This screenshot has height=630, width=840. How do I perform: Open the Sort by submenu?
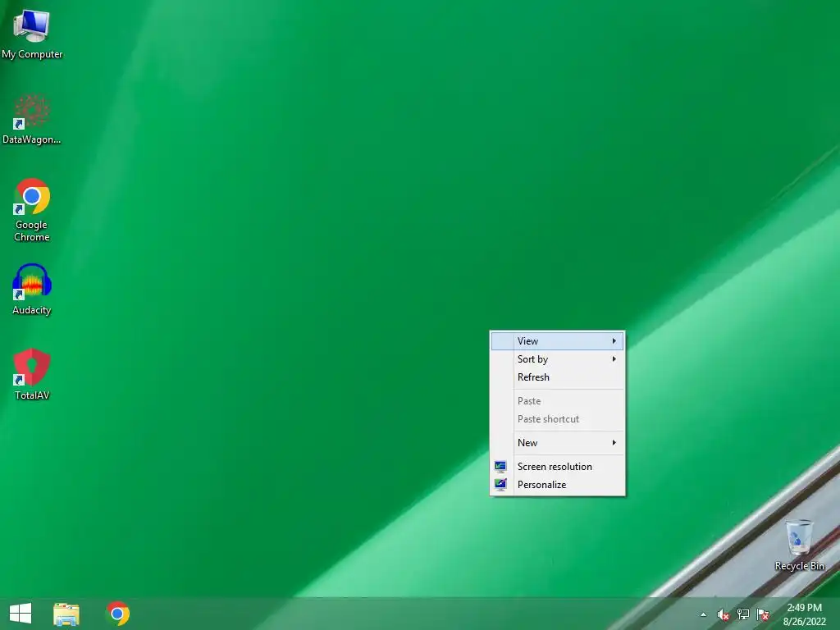coord(557,359)
